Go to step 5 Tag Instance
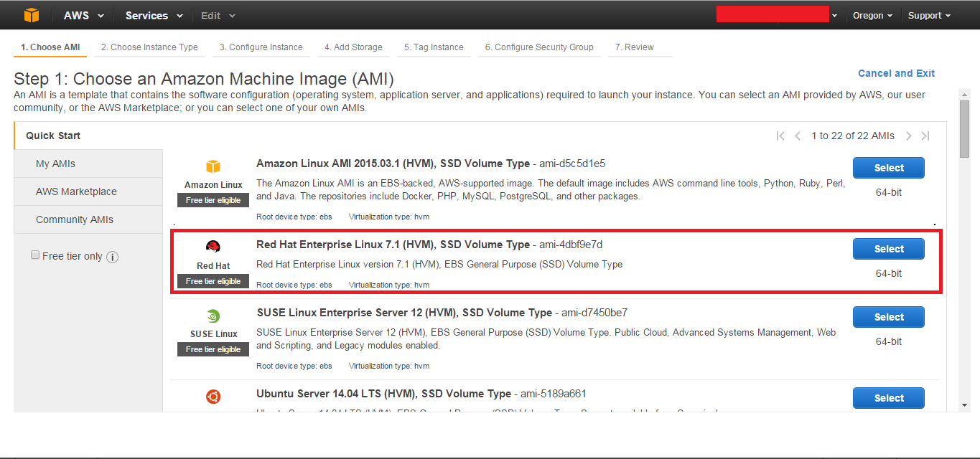Screen dimensions: 980x459 pyautogui.click(x=434, y=47)
